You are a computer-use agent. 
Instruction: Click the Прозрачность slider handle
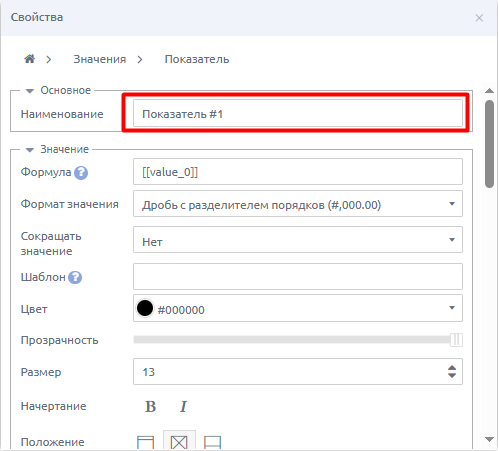(x=456, y=340)
